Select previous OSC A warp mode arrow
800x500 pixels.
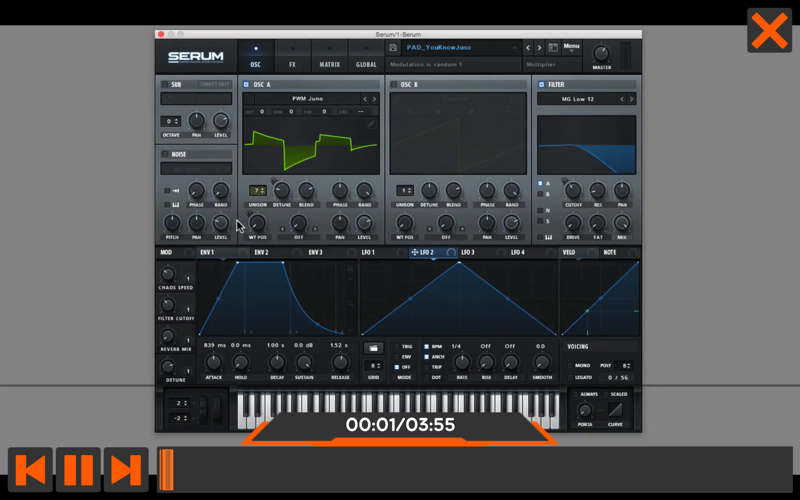[x=282, y=229]
